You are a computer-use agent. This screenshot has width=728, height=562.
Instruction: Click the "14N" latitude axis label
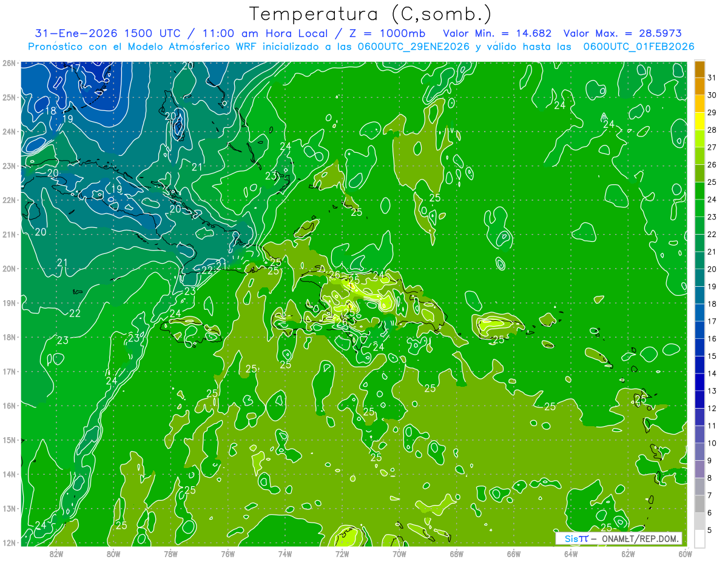(8, 474)
